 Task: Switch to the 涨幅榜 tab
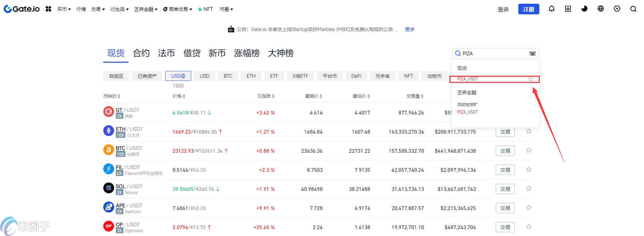point(247,53)
